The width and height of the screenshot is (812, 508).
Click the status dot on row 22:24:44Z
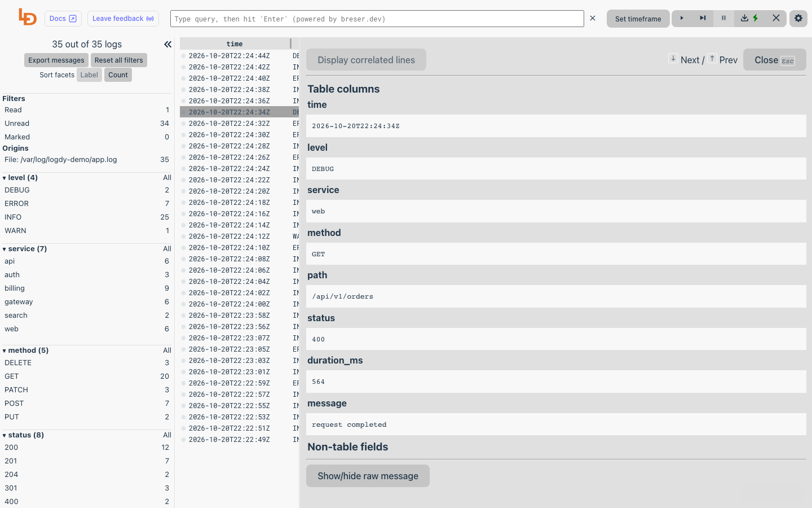click(x=183, y=56)
